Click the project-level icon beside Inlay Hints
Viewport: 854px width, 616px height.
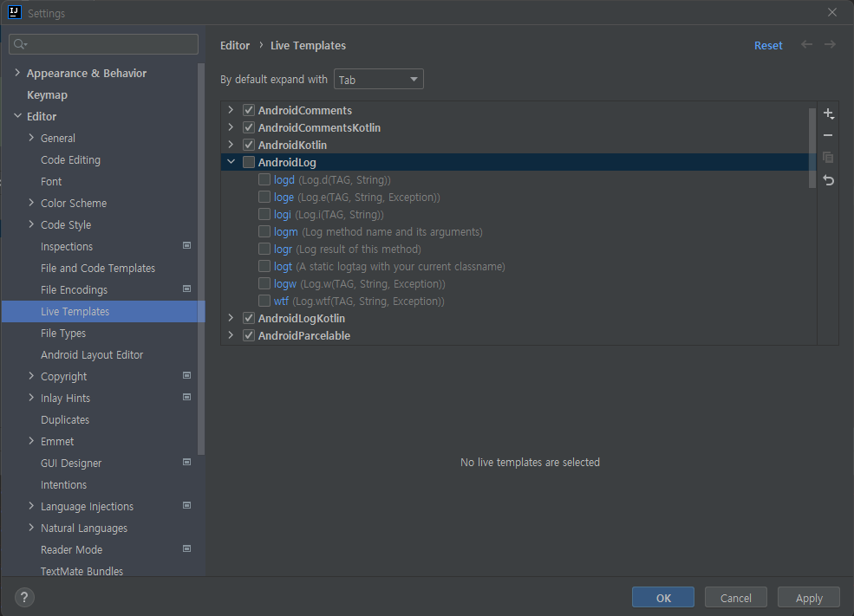point(186,398)
